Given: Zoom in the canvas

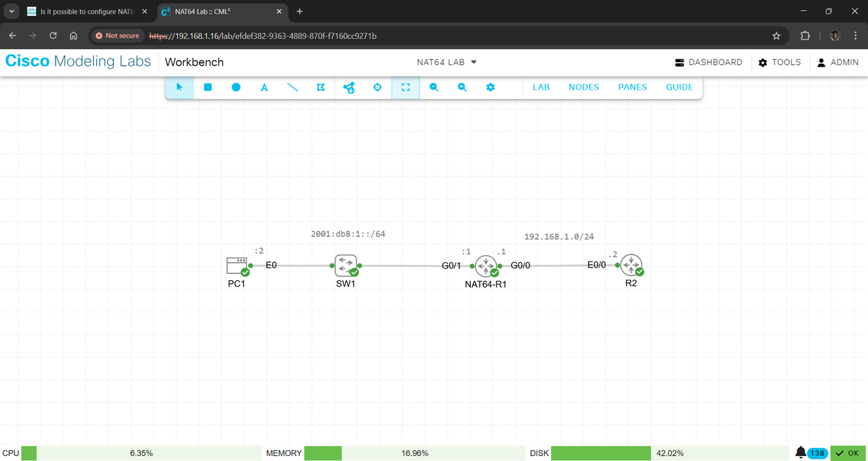Looking at the screenshot, I should (x=461, y=87).
